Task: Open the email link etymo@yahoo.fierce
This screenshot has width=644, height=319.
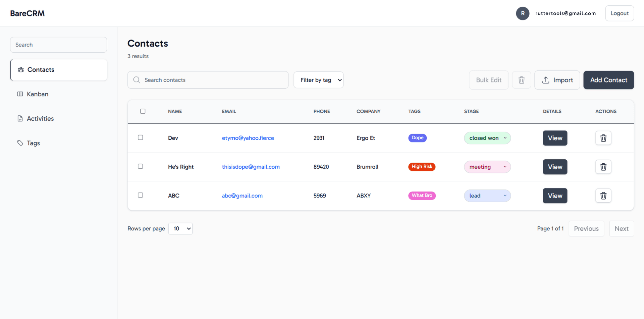Action: tap(248, 138)
